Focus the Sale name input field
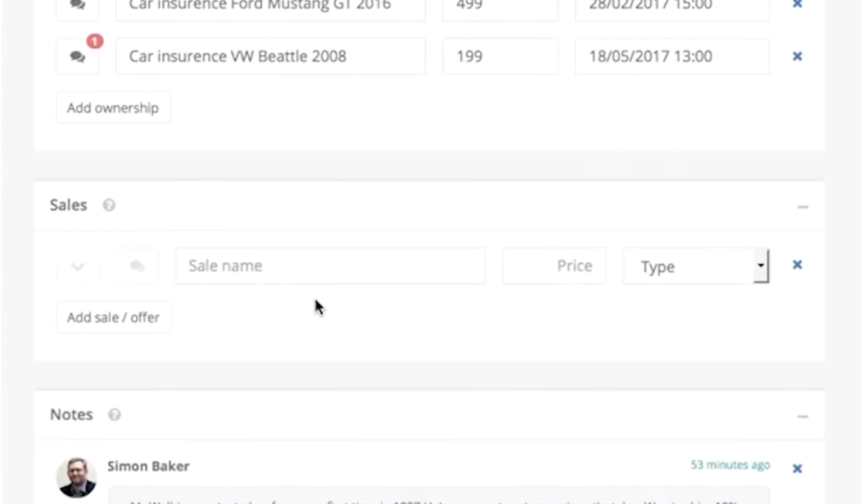861x504 pixels. 331,265
